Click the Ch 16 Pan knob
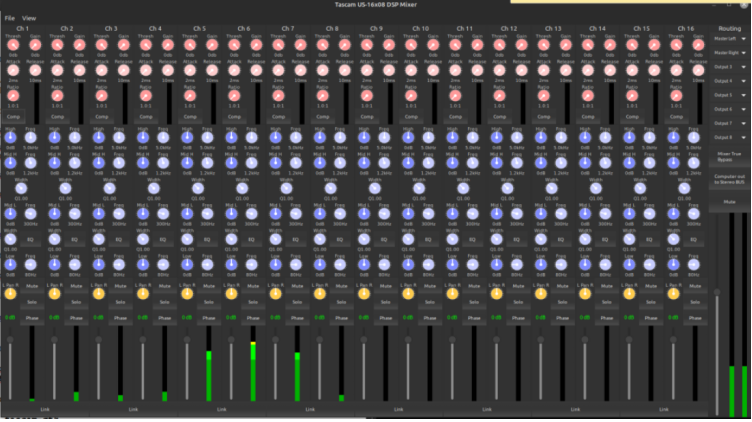Screen dimensions: 752x422 point(673,294)
